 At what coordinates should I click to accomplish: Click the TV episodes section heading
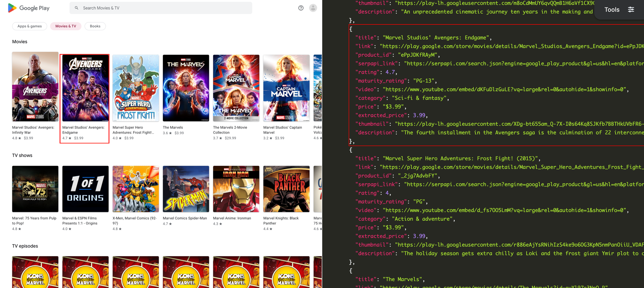coord(25,246)
